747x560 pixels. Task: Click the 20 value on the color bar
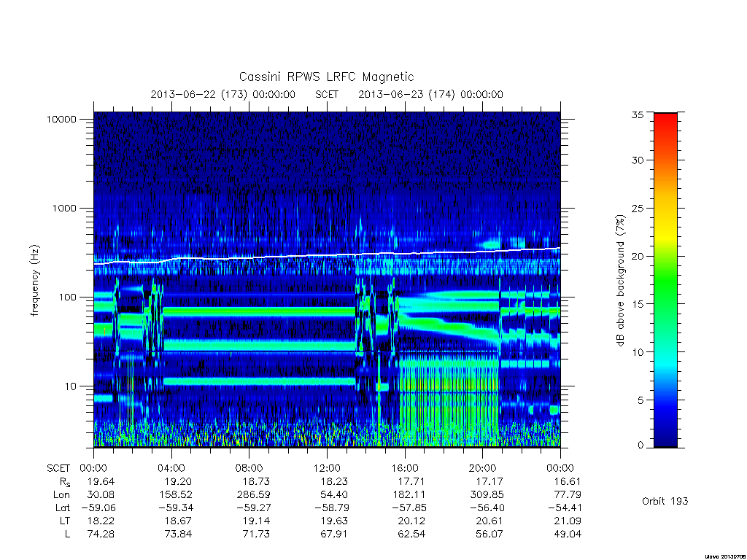(x=638, y=256)
